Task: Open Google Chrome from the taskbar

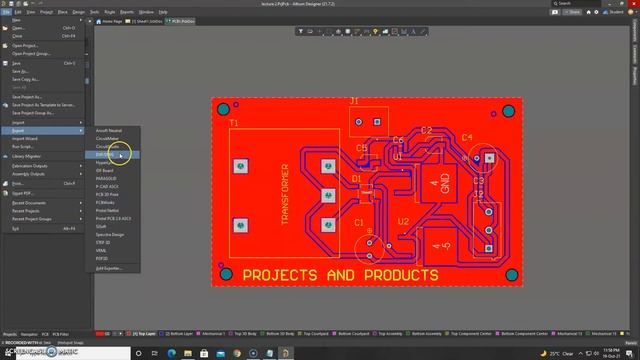Action: [237, 353]
